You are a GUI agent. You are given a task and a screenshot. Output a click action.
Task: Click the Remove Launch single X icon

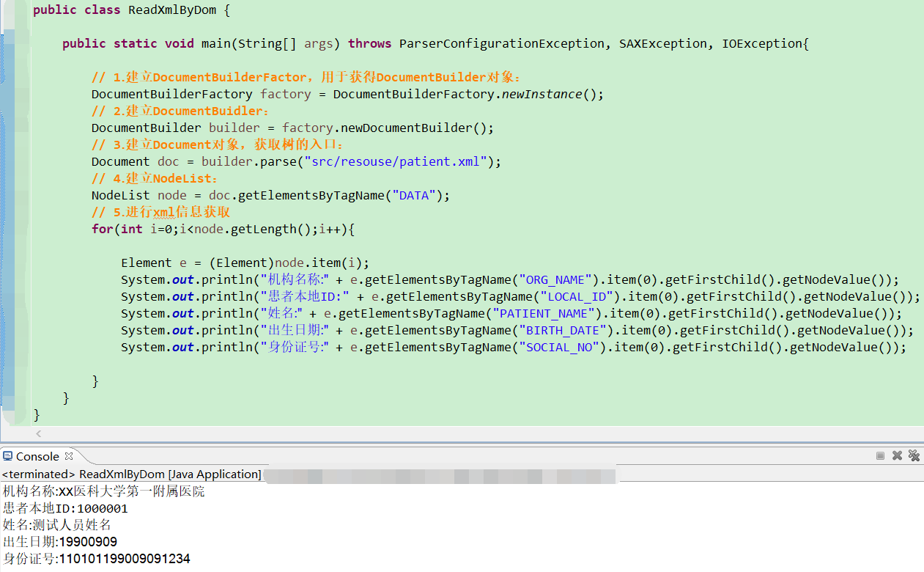point(897,455)
